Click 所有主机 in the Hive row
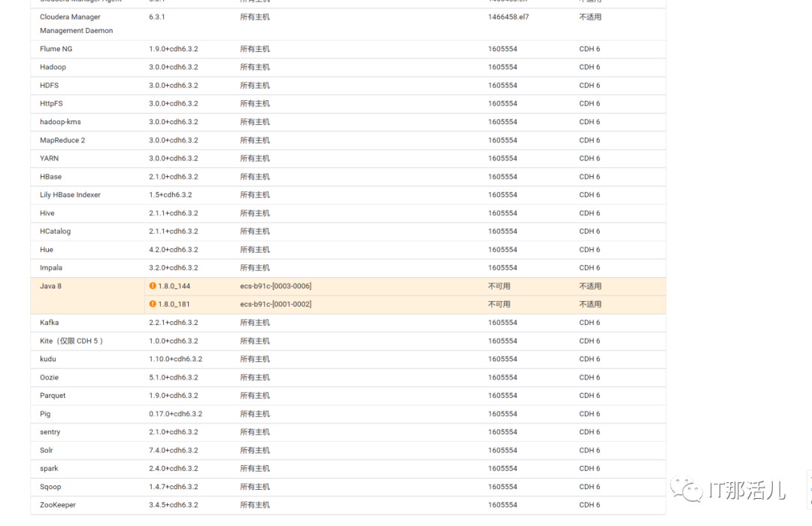Image resolution: width=812 pixels, height=526 pixels. [x=254, y=213]
